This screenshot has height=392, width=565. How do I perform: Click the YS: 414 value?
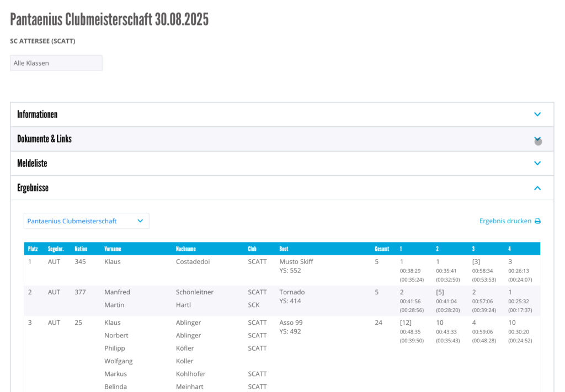click(x=290, y=301)
